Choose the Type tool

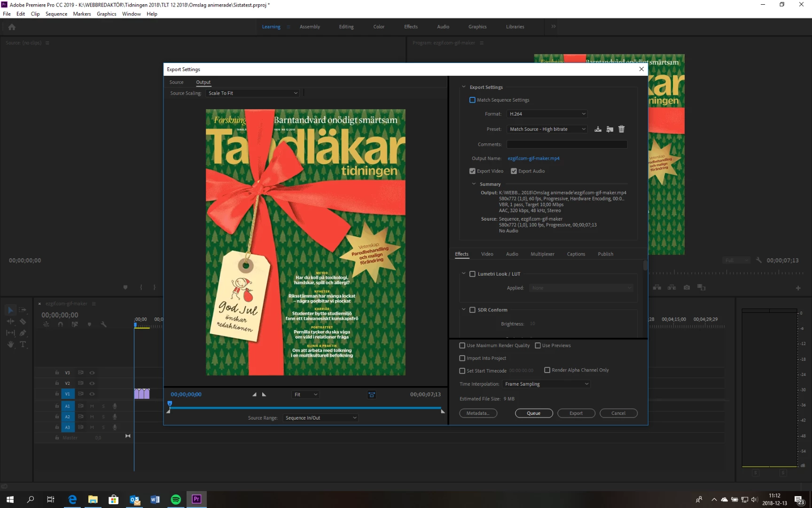(x=23, y=344)
